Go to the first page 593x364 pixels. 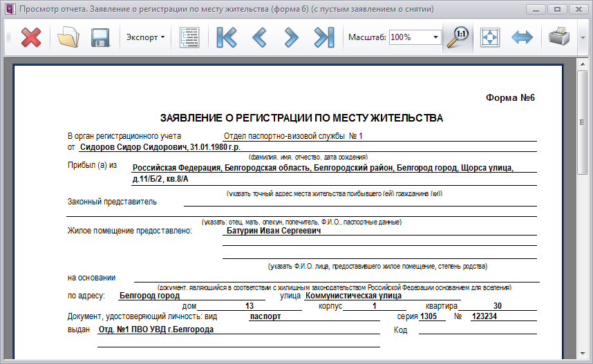coord(227,37)
